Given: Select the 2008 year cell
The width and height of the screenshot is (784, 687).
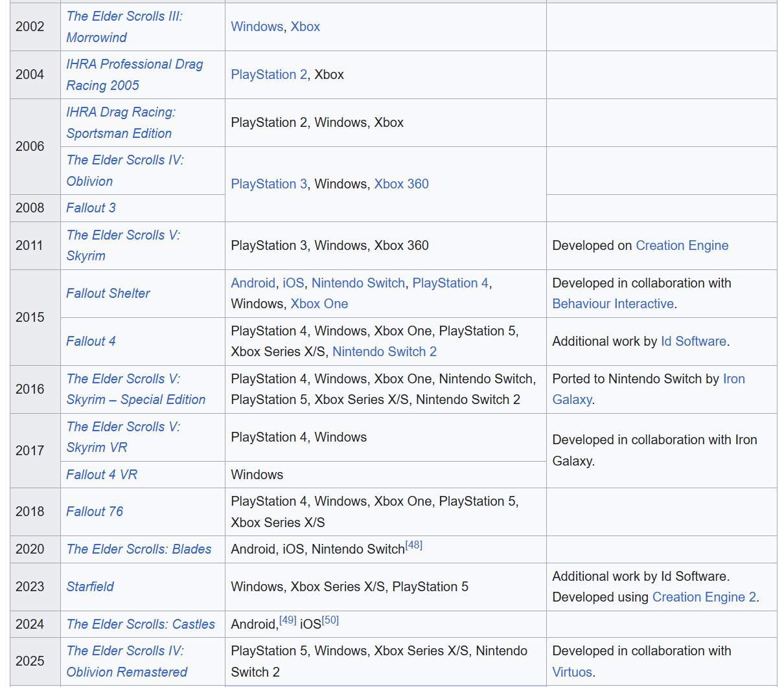Looking at the screenshot, I should click(x=35, y=208).
